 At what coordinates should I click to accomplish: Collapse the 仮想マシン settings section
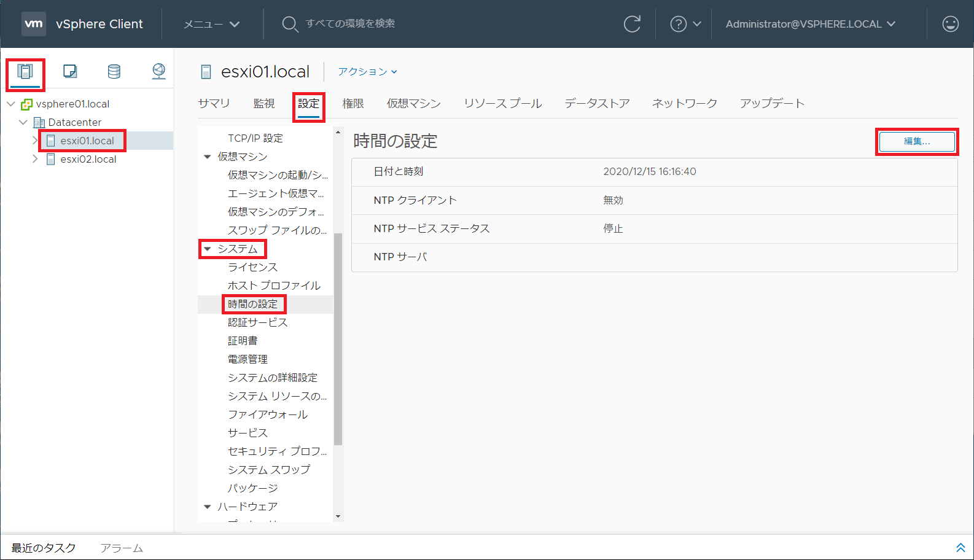(208, 157)
